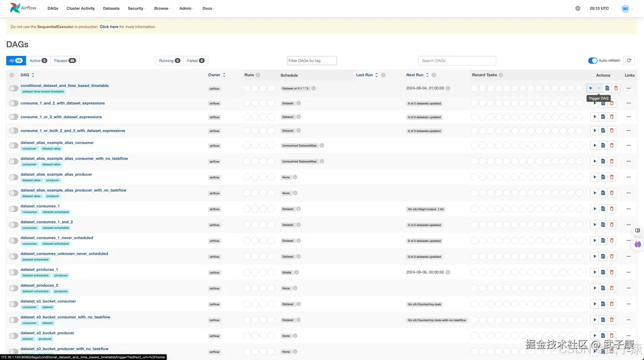Click the SequentialExecutor warning's Click here link
Image resolution: width=644 pixels, height=360 pixels.
(109, 26)
